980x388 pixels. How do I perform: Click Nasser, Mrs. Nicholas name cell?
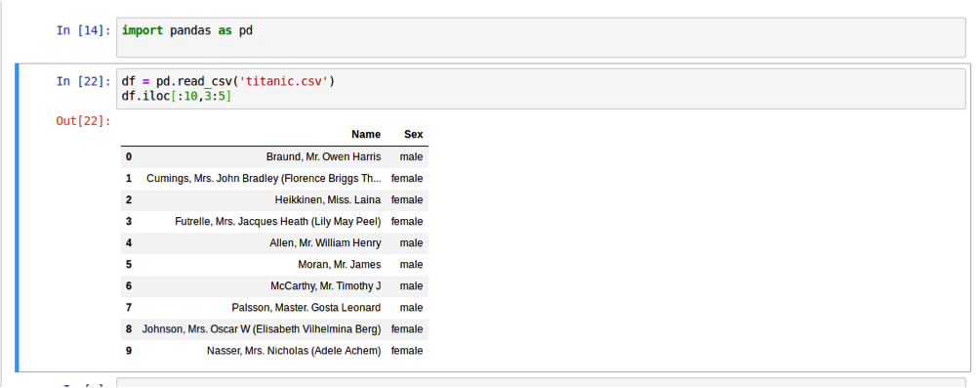[294, 351]
